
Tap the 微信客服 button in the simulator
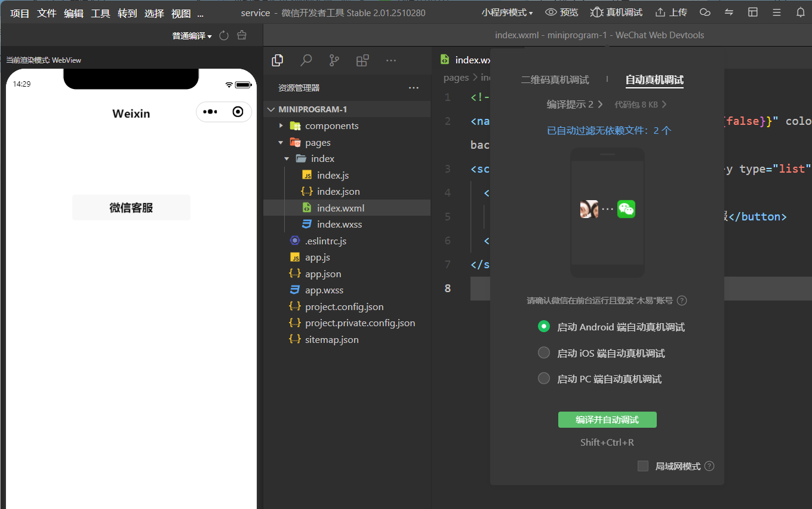coord(131,207)
